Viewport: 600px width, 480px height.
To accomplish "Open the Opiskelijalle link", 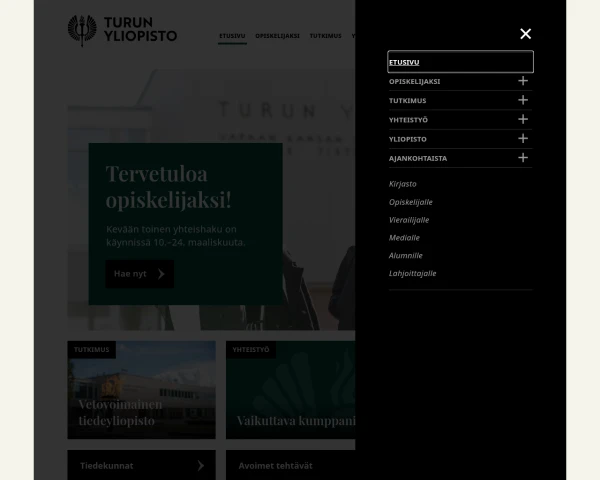I will (410, 202).
